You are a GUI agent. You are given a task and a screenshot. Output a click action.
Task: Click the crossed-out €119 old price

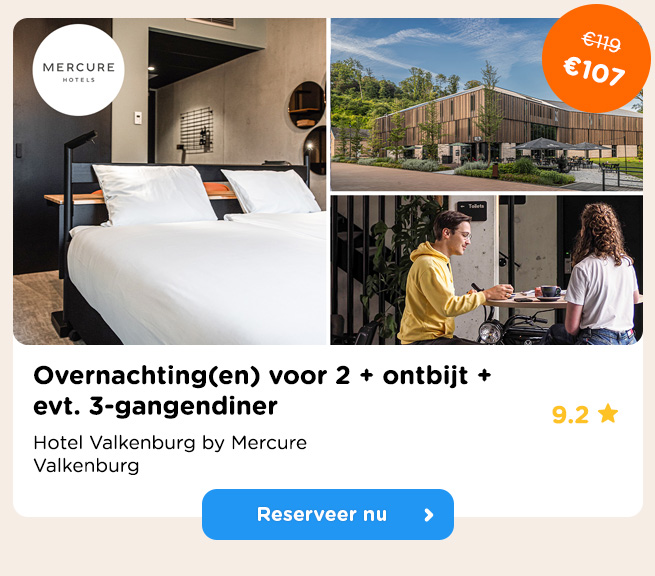pyautogui.click(x=602, y=42)
